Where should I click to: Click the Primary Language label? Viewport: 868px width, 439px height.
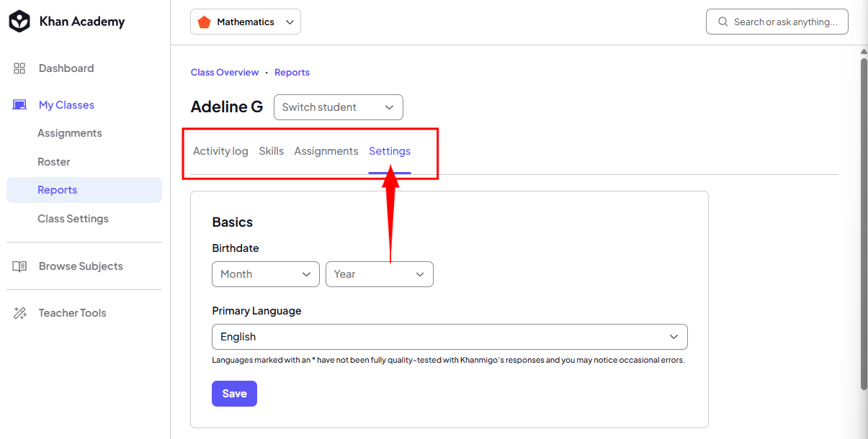tap(256, 311)
